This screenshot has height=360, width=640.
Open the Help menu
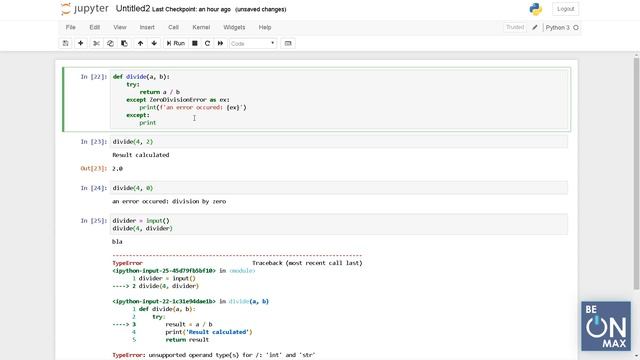pyautogui.click(x=265, y=27)
